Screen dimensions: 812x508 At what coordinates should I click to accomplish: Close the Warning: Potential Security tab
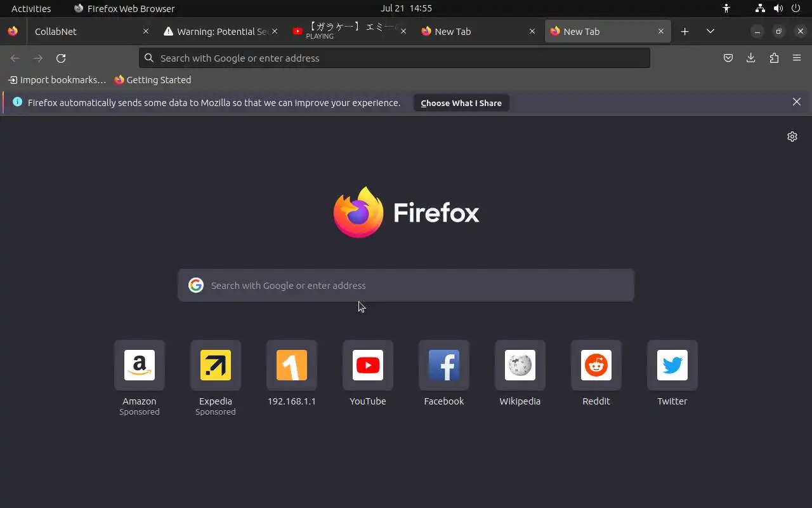coord(274,31)
